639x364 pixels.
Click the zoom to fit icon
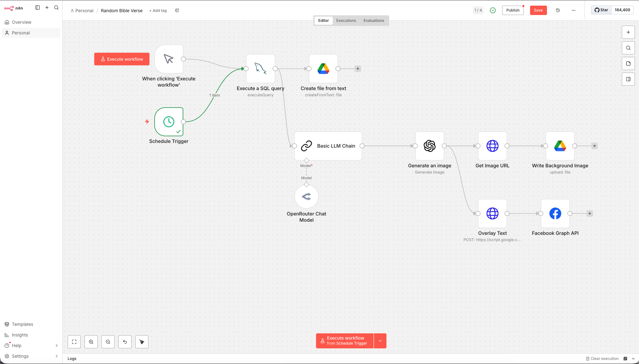[x=74, y=342]
